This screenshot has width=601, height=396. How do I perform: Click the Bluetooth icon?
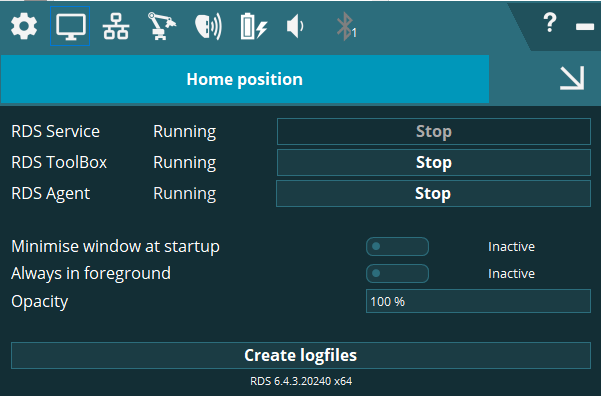click(346, 26)
